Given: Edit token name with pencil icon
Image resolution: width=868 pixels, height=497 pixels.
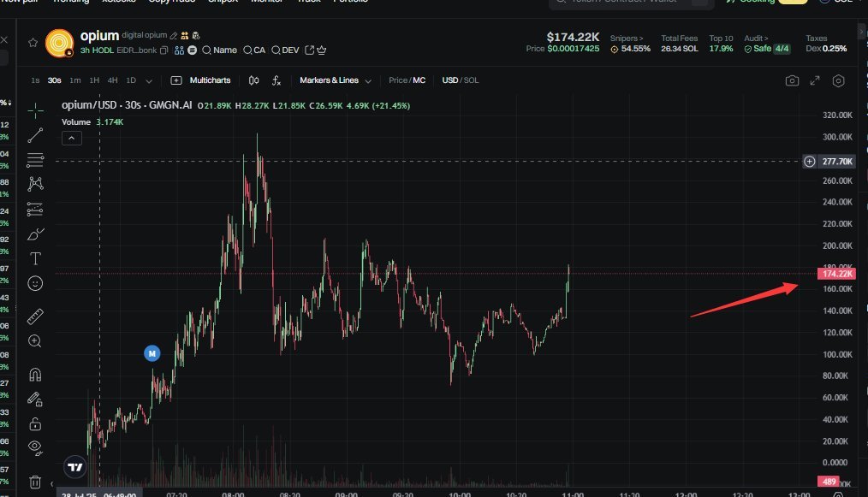Looking at the screenshot, I should [173, 35].
